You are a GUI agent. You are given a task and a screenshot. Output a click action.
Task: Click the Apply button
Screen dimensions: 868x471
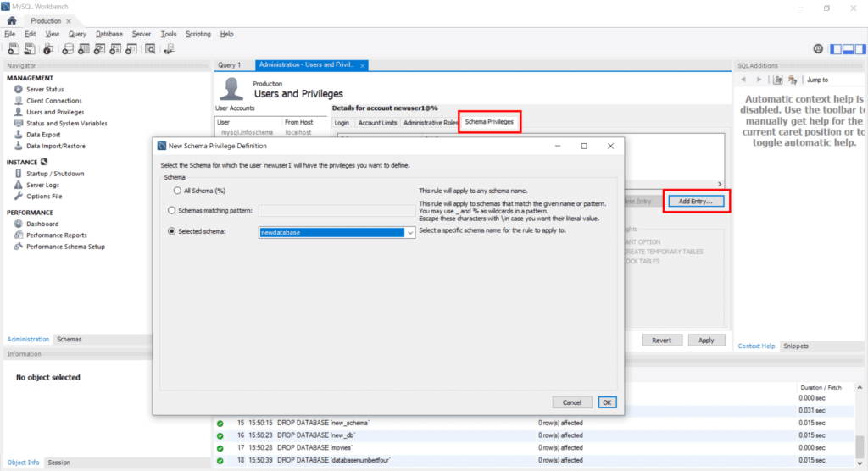(706, 341)
